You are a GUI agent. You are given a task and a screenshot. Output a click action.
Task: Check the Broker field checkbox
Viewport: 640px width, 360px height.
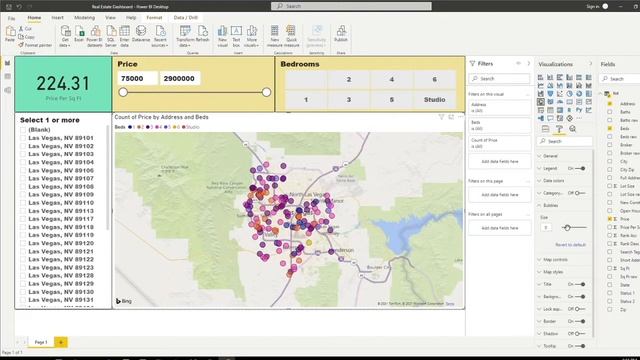pyautogui.click(x=610, y=145)
